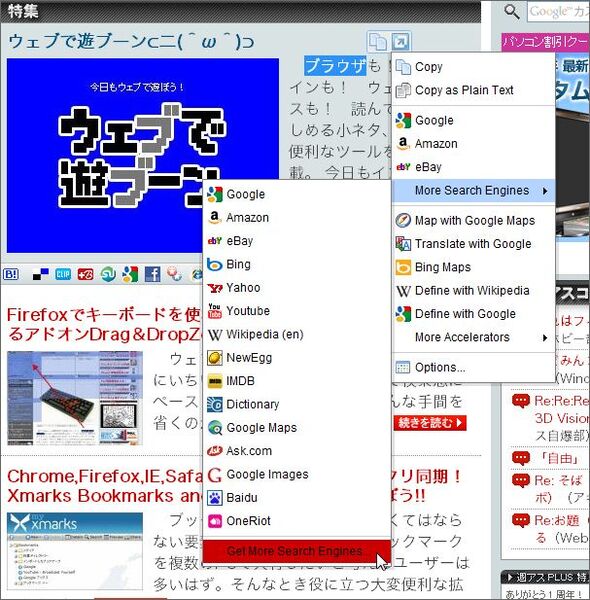Choose Define with Wikipedia

click(473, 290)
